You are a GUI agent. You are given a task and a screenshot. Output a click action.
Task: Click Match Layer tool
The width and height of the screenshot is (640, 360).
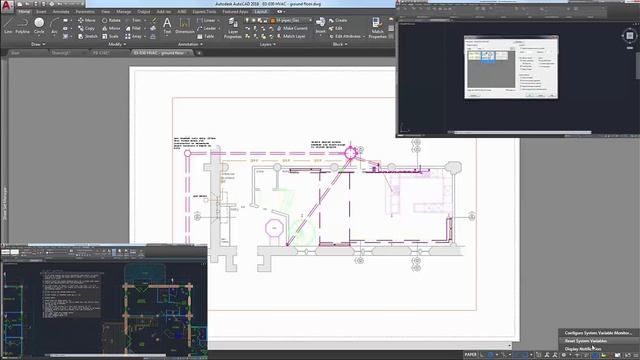(291, 36)
